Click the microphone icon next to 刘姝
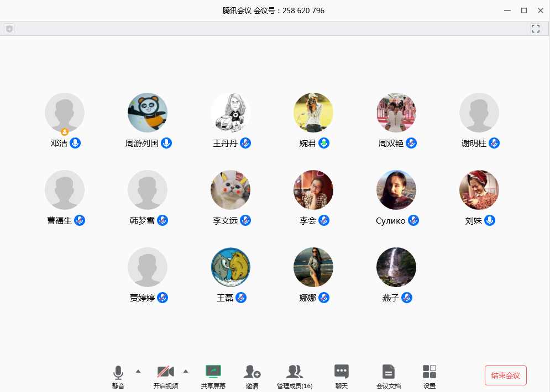Screen dimensions: 550x392 (x=490, y=220)
